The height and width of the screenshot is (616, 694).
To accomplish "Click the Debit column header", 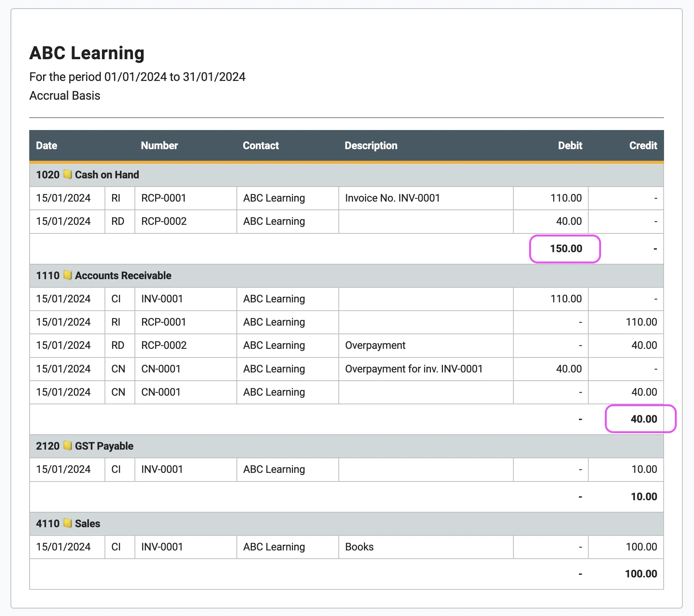I will point(570,145).
